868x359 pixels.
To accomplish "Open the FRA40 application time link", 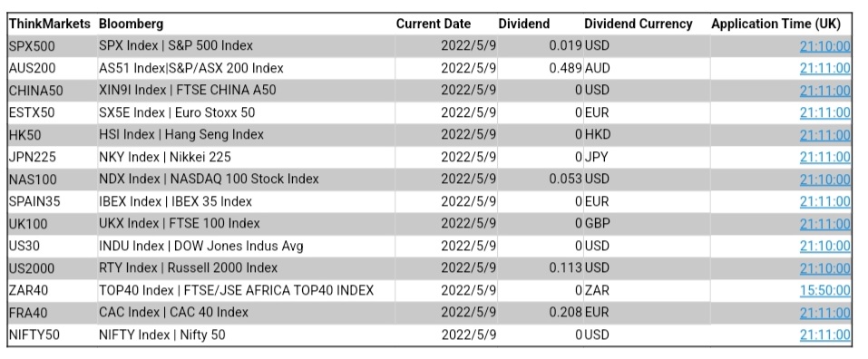I will (824, 313).
